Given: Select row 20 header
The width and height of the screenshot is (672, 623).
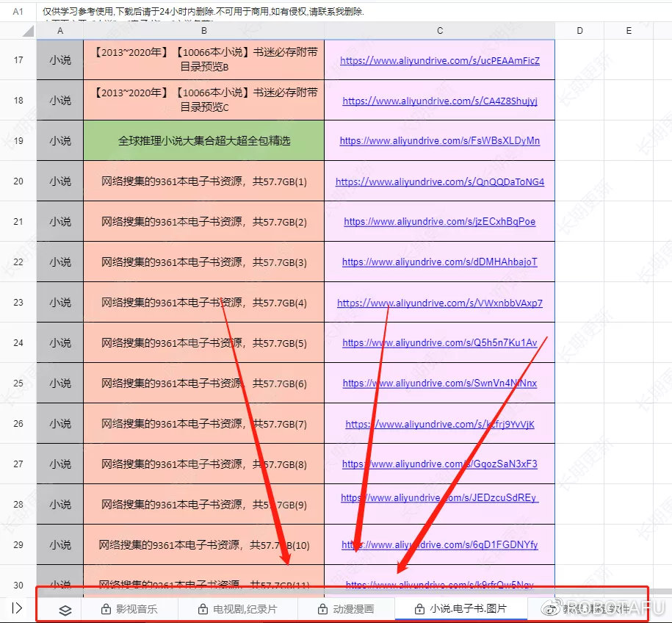Looking at the screenshot, I should [18, 181].
